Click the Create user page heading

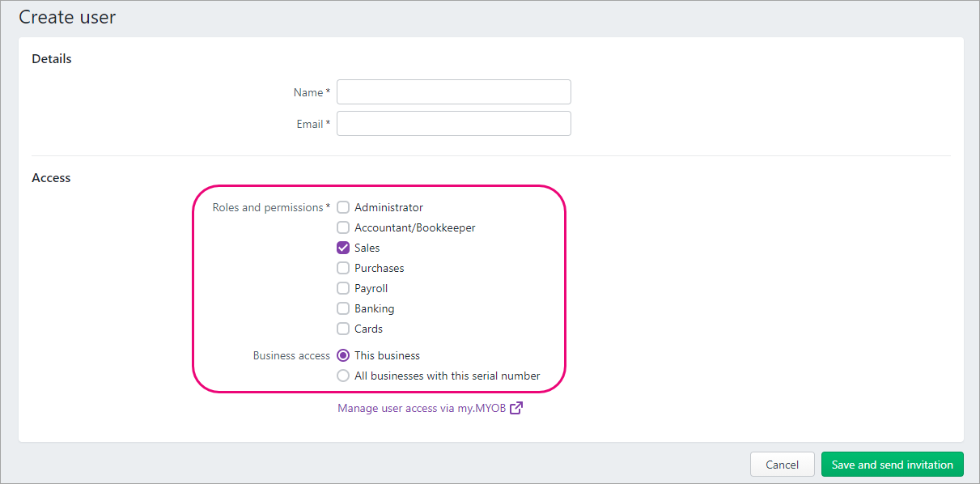pos(67,16)
